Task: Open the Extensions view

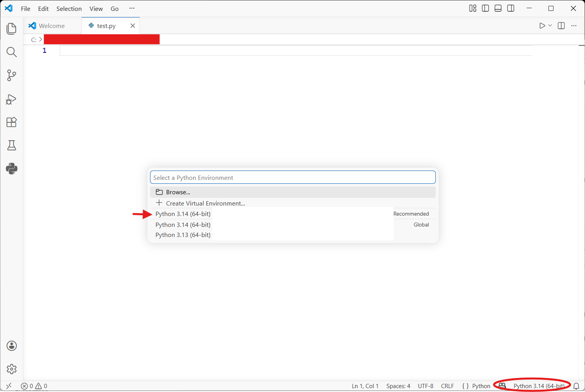Action: click(x=12, y=122)
